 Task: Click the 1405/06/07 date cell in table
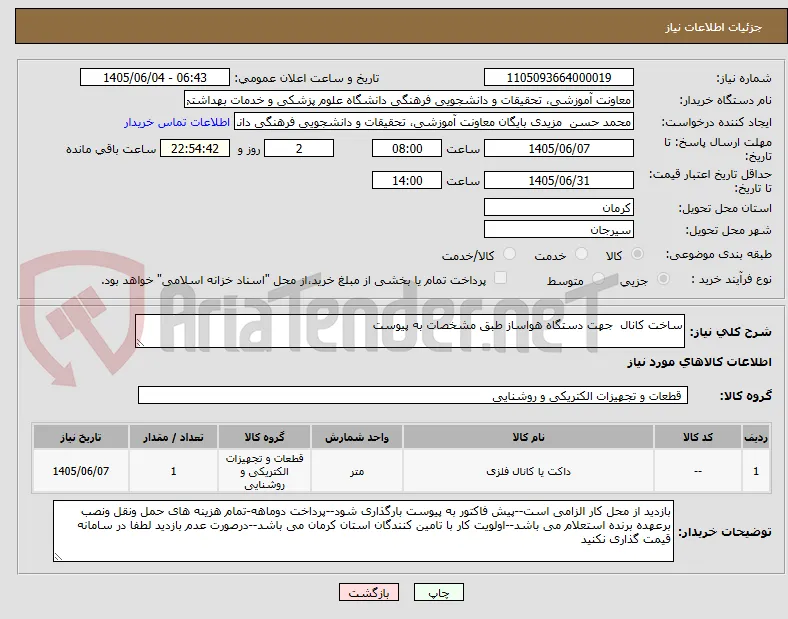(x=81, y=471)
